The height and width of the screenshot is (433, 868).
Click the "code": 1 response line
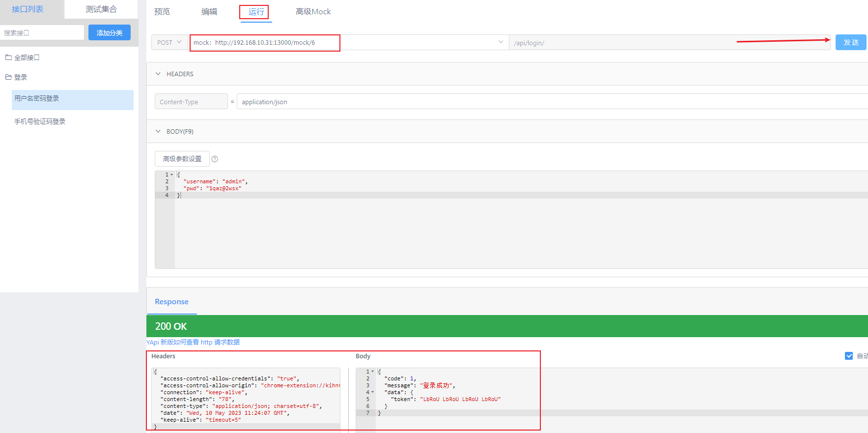(x=400, y=378)
